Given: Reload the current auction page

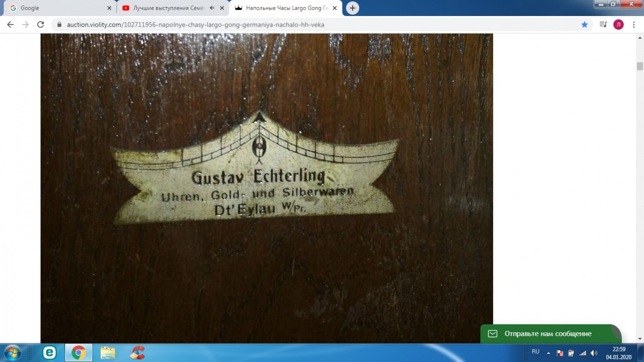Looking at the screenshot, I should (x=41, y=25).
